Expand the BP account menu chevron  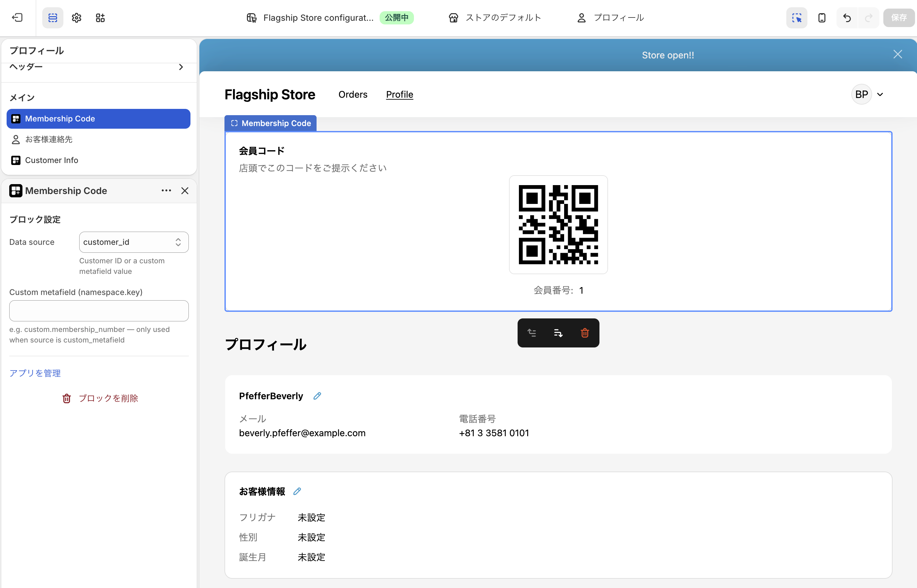click(x=880, y=94)
